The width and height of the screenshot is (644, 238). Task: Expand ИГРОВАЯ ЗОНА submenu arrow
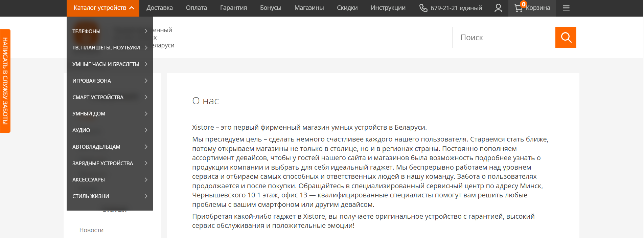pyautogui.click(x=146, y=81)
